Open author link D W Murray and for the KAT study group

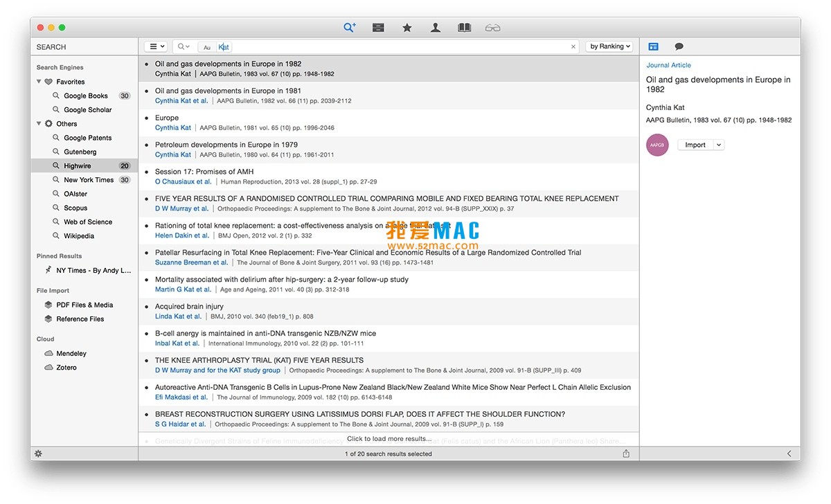click(217, 370)
